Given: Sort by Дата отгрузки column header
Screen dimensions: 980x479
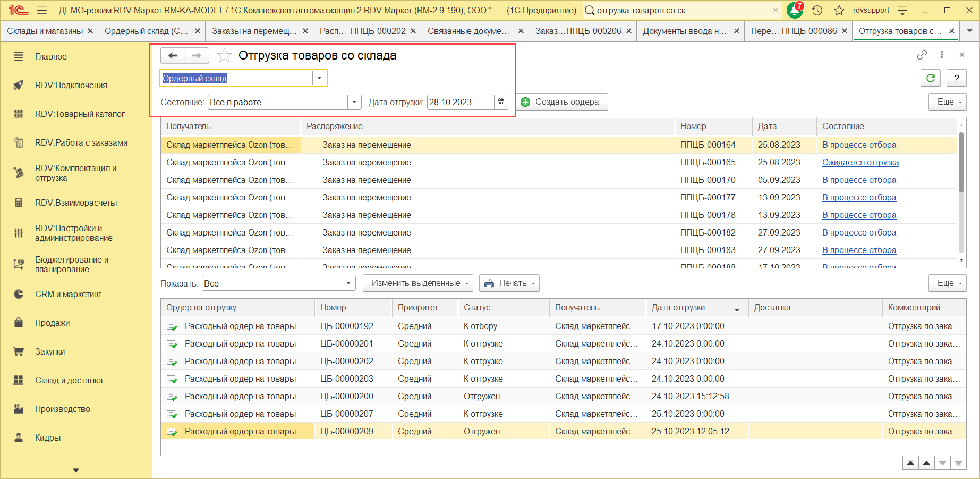Looking at the screenshot, I should (678, 307).
